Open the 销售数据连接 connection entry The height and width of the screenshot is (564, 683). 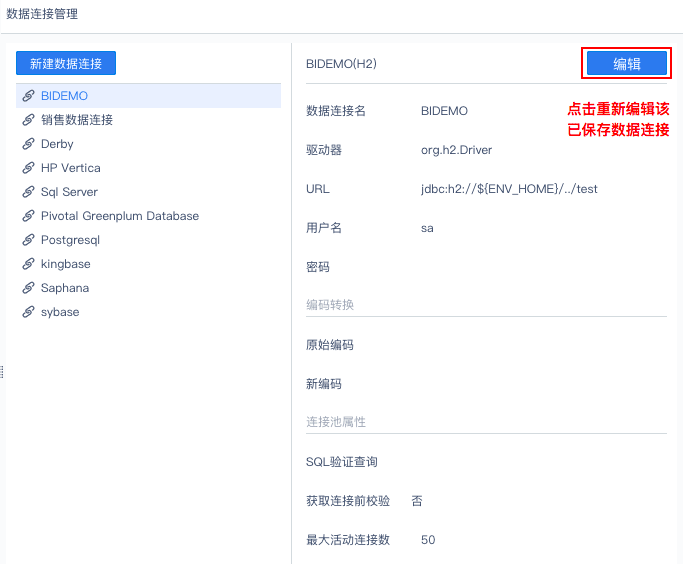tap(77, 120)
